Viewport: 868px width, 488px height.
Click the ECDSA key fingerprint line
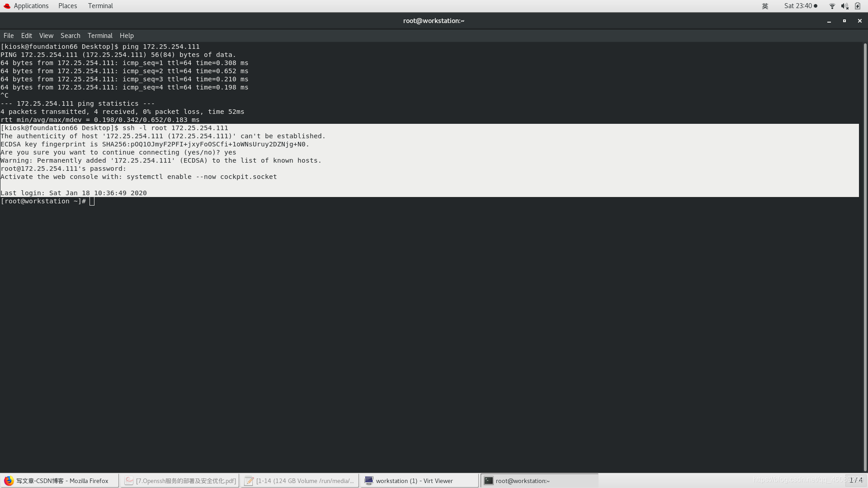pyautogui.click(x=155, y=145)
